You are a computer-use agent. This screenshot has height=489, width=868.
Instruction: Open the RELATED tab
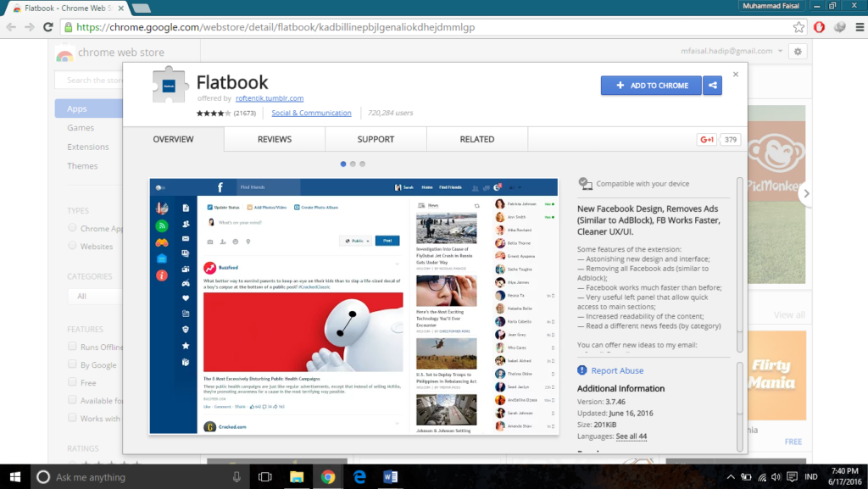tap(476, 138)
